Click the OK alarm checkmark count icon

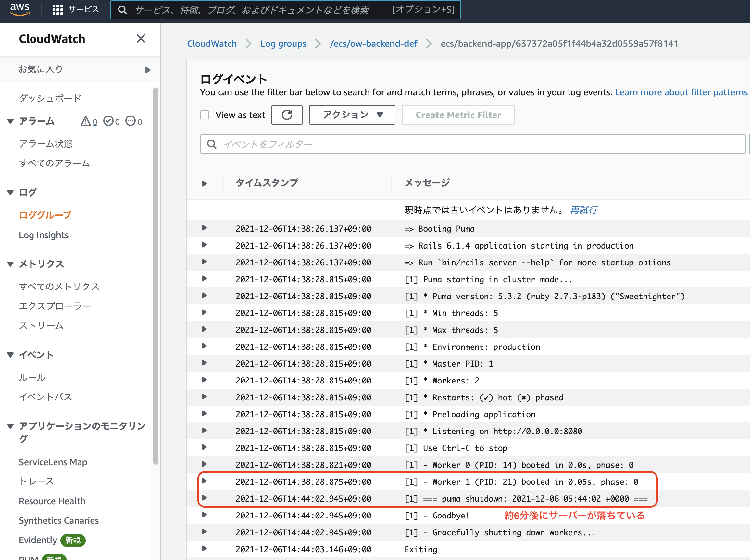tap(108, 121)
